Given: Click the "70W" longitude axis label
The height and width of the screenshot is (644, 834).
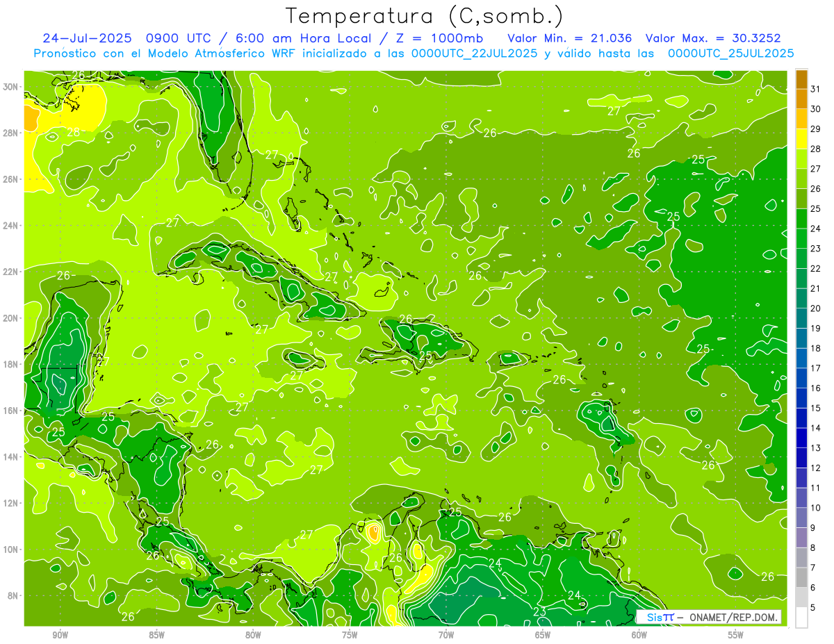Looking at the screenshot, I should coord(446,635).
